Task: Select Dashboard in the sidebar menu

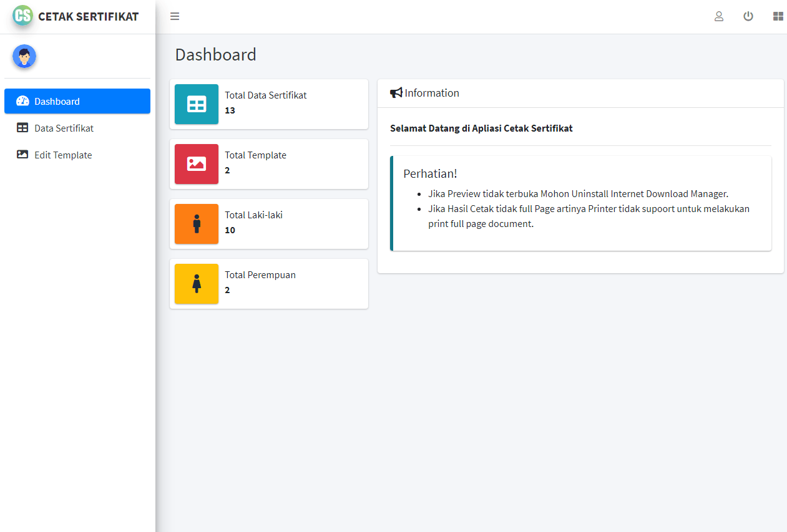Action: pos(77,101)
